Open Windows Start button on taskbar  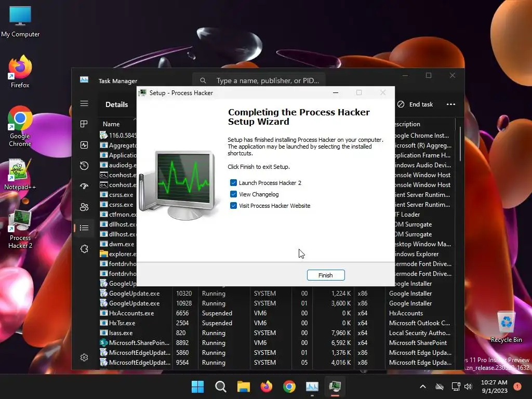pyautogui.click(x=197, y=387)
